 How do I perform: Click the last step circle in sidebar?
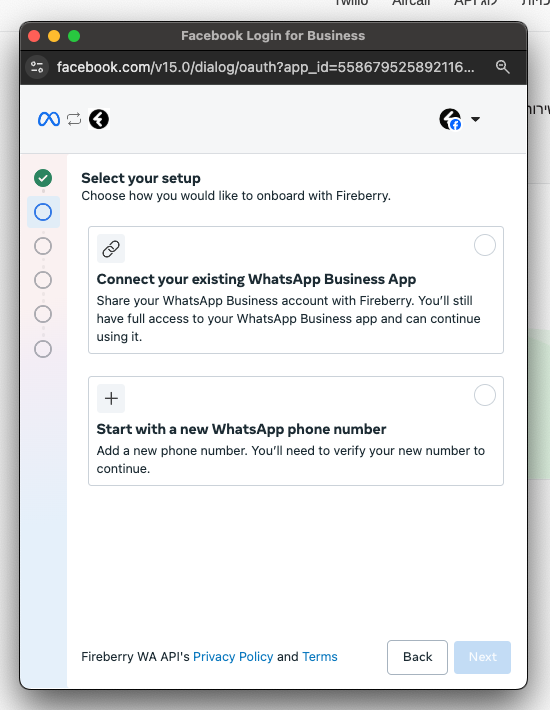tap(43, 349)
